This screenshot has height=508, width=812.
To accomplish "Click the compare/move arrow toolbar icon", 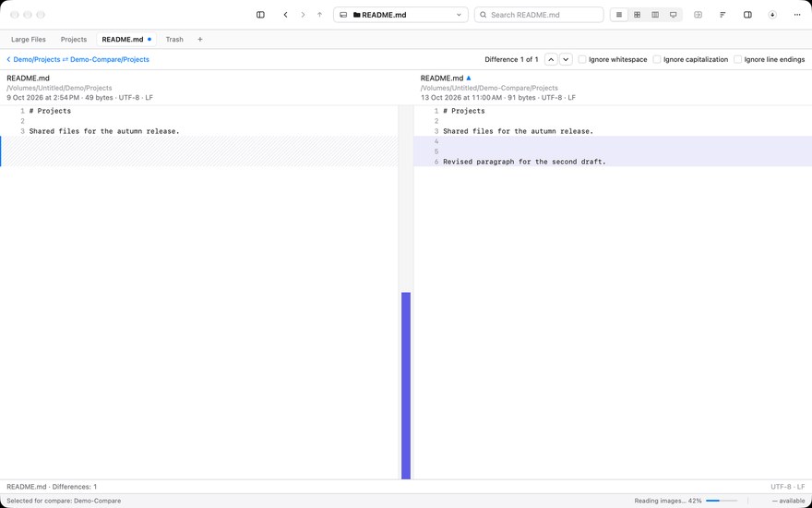I will point(699,15).
